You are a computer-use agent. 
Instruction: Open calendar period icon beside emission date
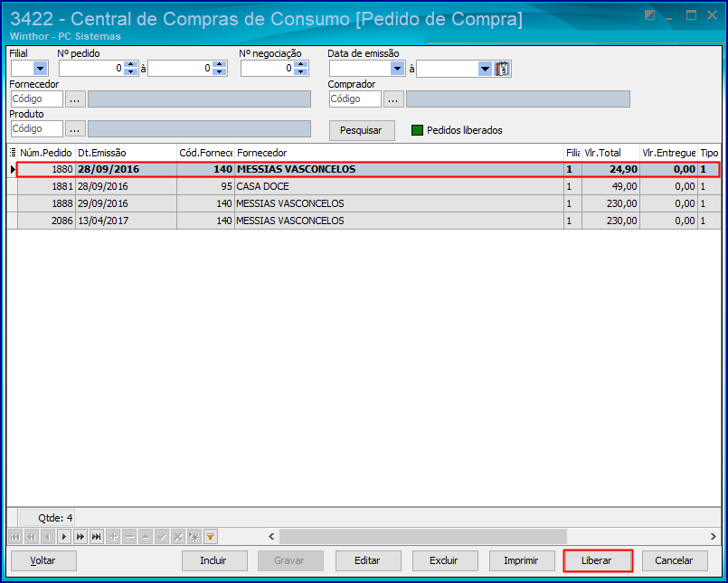pyautogui.click(x=502, y=69)
